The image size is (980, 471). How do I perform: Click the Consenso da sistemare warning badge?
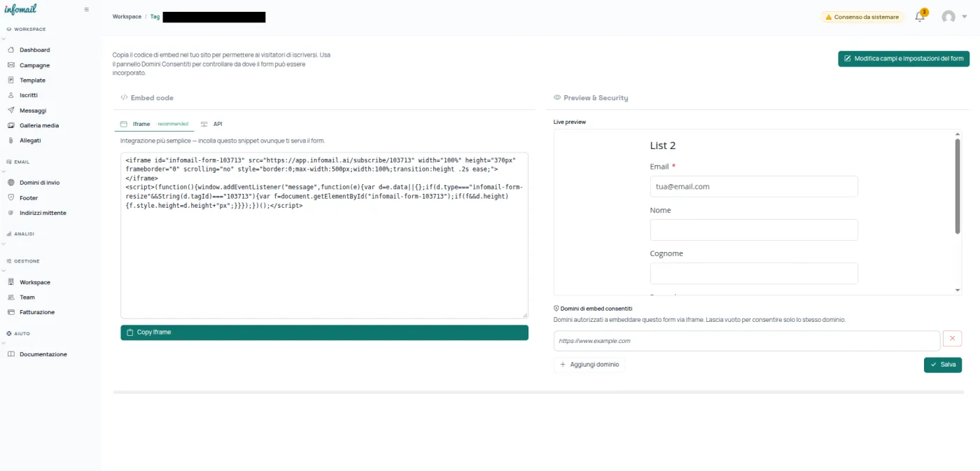pos(862,17)
